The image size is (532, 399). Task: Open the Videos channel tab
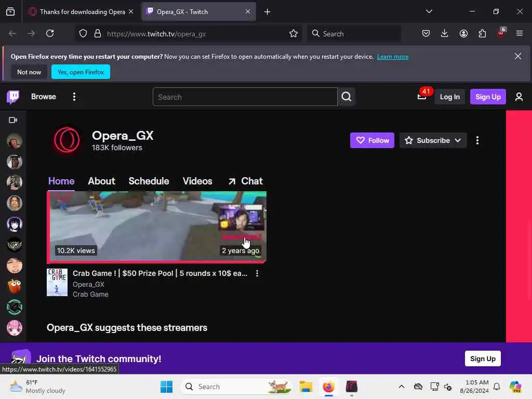[x=197, y=181]
